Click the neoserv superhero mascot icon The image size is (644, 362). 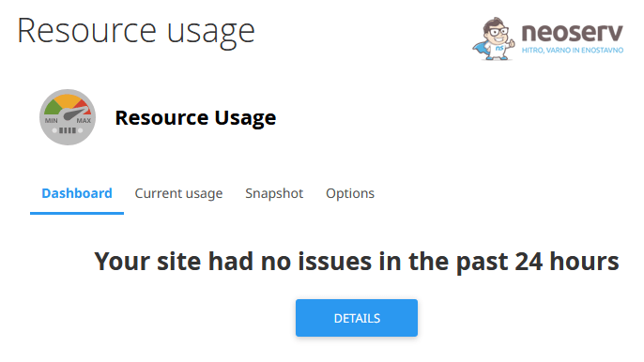[494, 39]
